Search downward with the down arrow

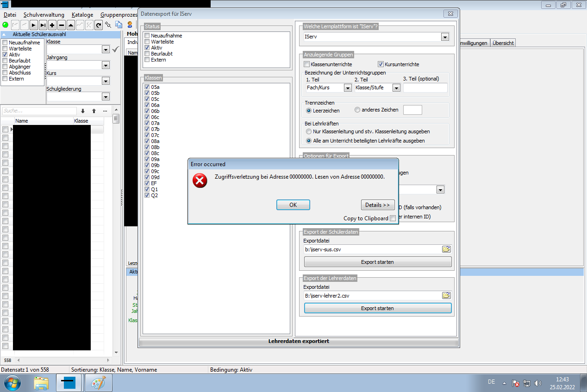pyautogui.click(x=83, y=111)
